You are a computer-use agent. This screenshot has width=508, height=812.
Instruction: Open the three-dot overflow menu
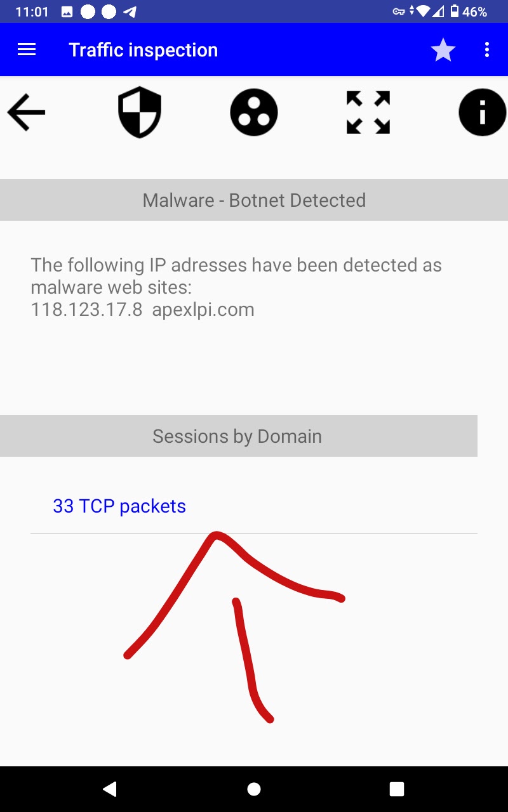point(487,50)
